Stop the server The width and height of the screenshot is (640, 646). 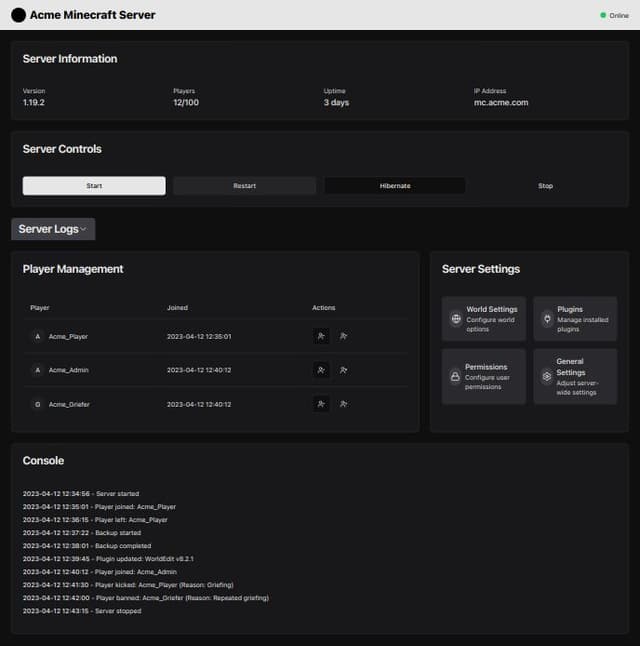[x=545, y=186]
